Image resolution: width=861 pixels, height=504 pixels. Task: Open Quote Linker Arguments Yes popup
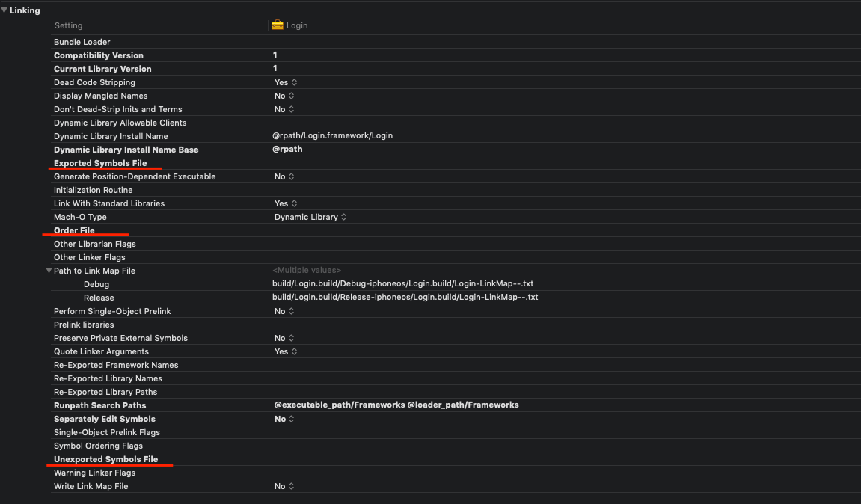coord(286,351)
